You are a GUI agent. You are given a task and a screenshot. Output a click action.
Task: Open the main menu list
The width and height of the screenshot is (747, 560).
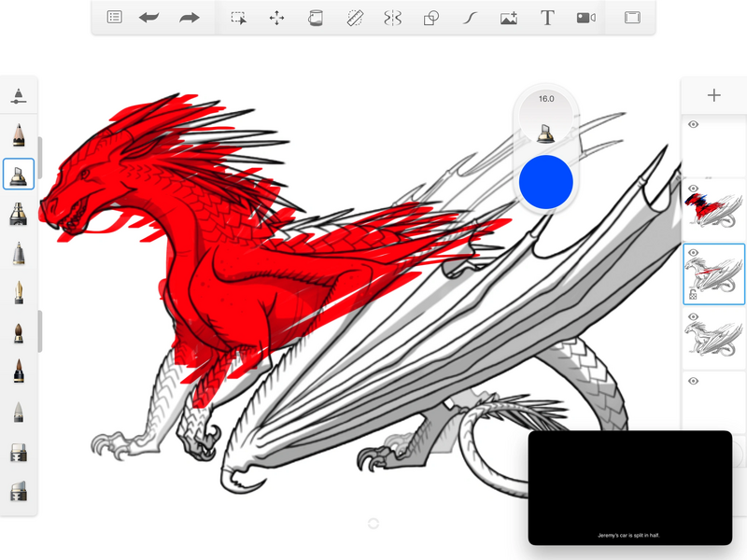pyautogui.click(x=114, y=18)
